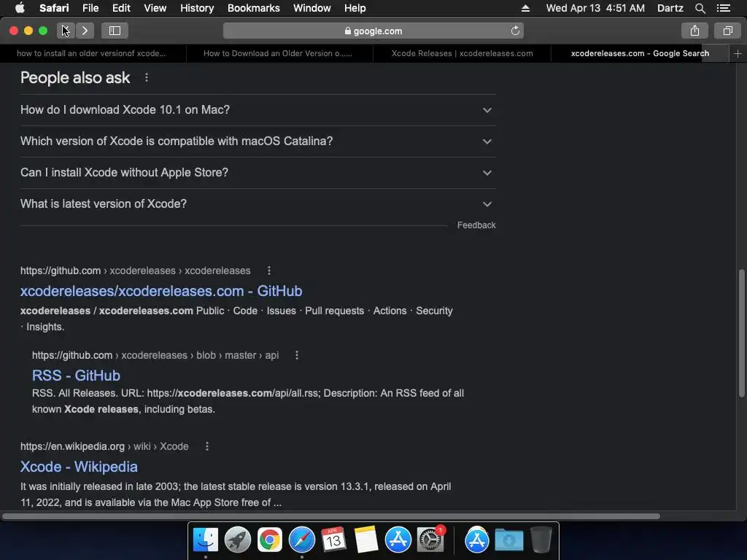This screenshot has width=747, height=560.
Task: Reload the google.com page
Action: pyautogui.click(x=515, y=31)
